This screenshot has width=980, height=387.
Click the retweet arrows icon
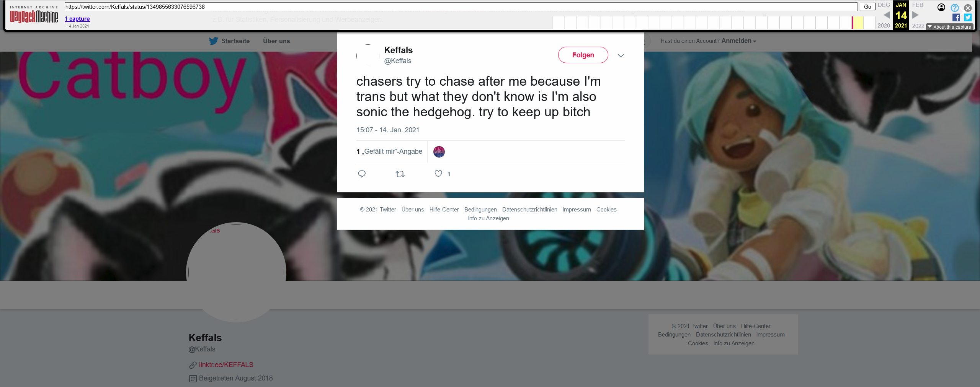click(x=400, y=174)
